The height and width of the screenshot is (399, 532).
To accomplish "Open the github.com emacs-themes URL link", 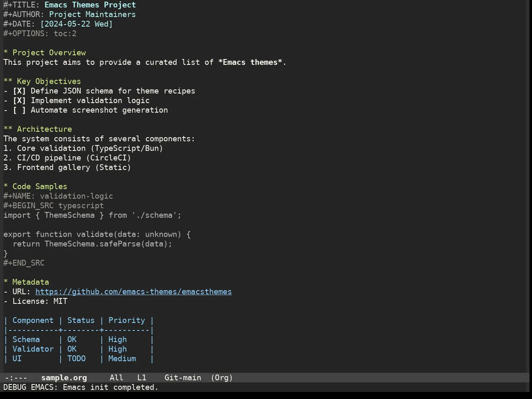I will (133, 292).
